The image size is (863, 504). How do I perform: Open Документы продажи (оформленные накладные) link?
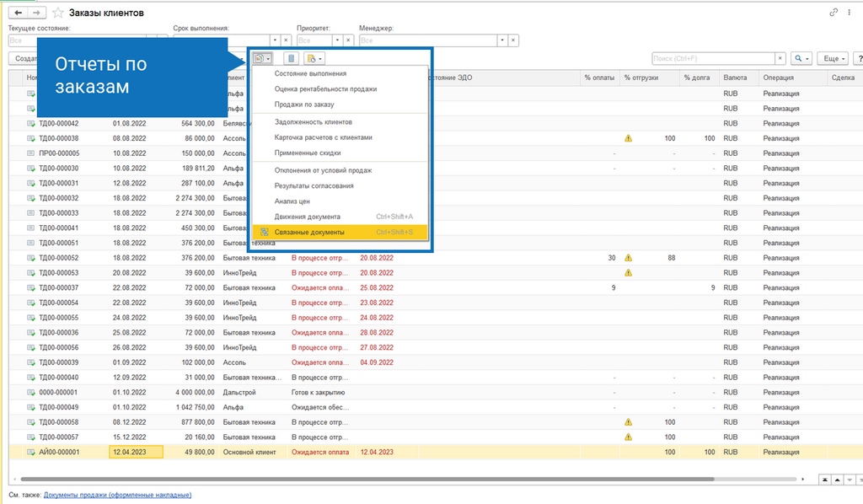click(118, 496)
